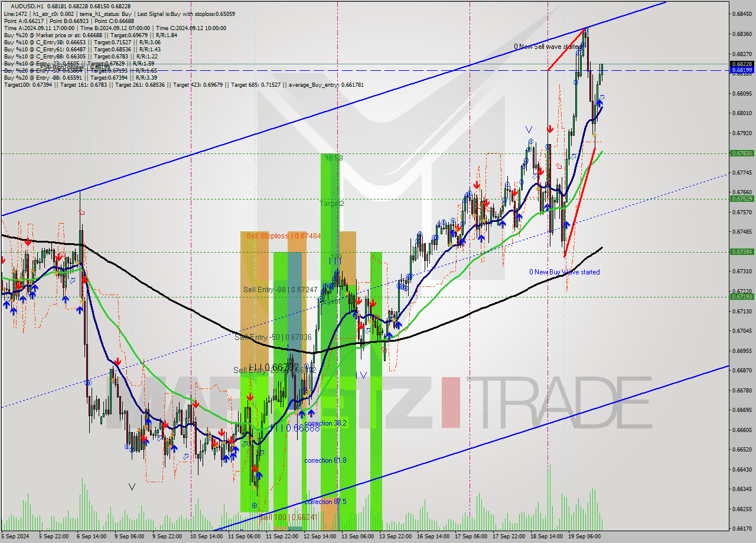The image size is (756, 543).
Task: Click the 0.68199 price tag on axis
Action: [741, 70]
